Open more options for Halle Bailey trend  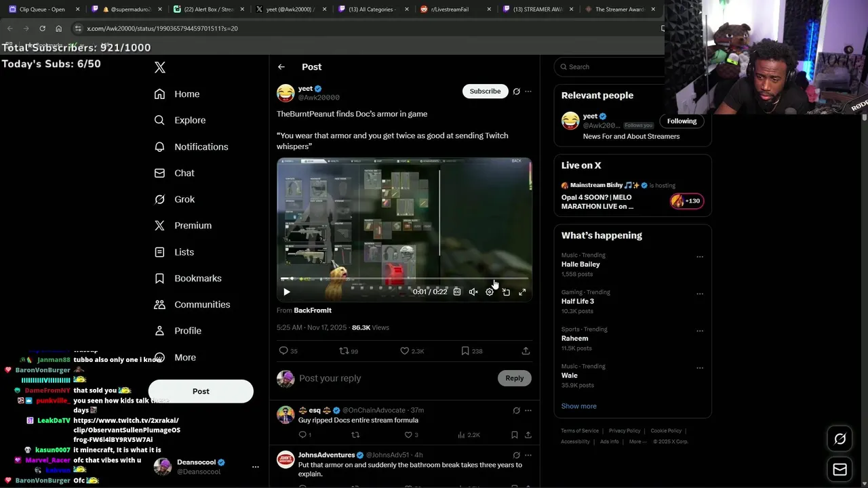[700, 257]
